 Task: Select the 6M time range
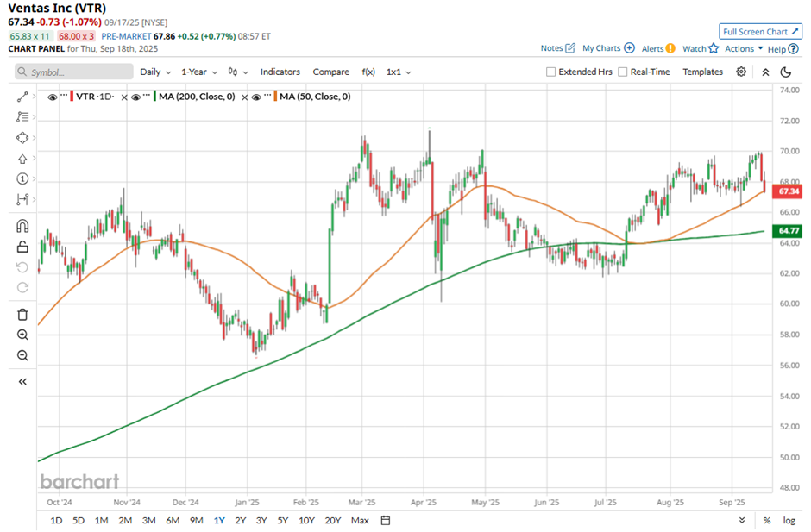pyautogui.click(x=173, y=520)
